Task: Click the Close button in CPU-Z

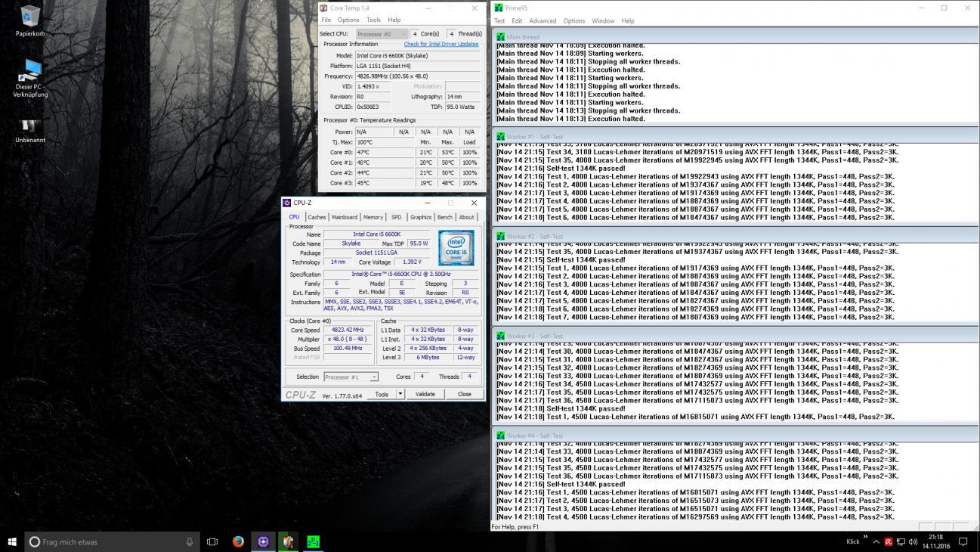Action: pyautogui.click(x=464, y=394)
